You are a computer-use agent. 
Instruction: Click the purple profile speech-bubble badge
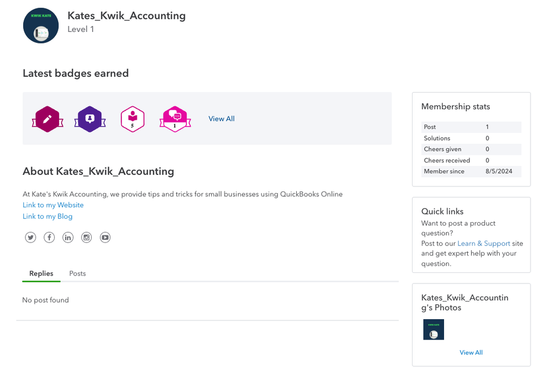(90, 119)
